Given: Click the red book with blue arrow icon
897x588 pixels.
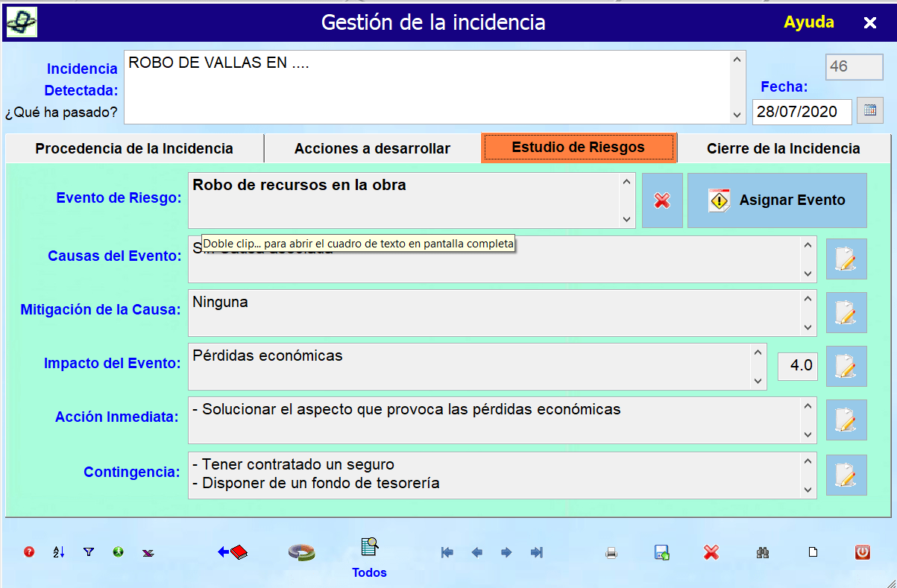Looking at the screenshot, I should 233,552.
